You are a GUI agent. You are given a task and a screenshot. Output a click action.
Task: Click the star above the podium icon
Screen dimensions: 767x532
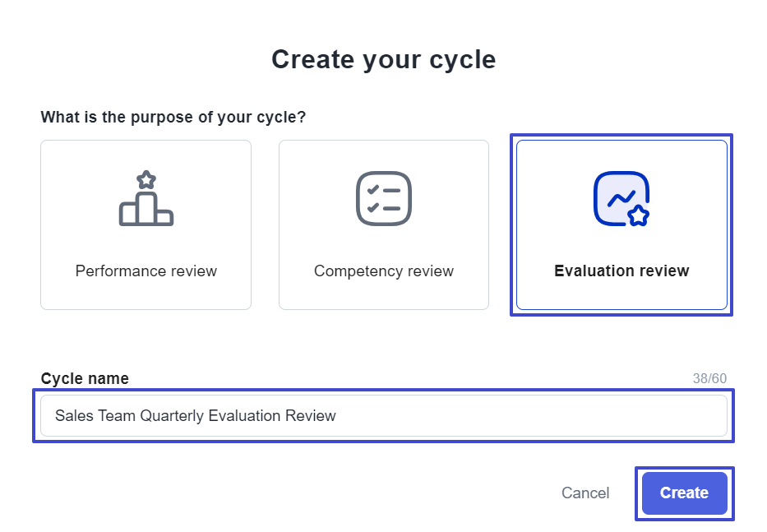tap(146, 179)
